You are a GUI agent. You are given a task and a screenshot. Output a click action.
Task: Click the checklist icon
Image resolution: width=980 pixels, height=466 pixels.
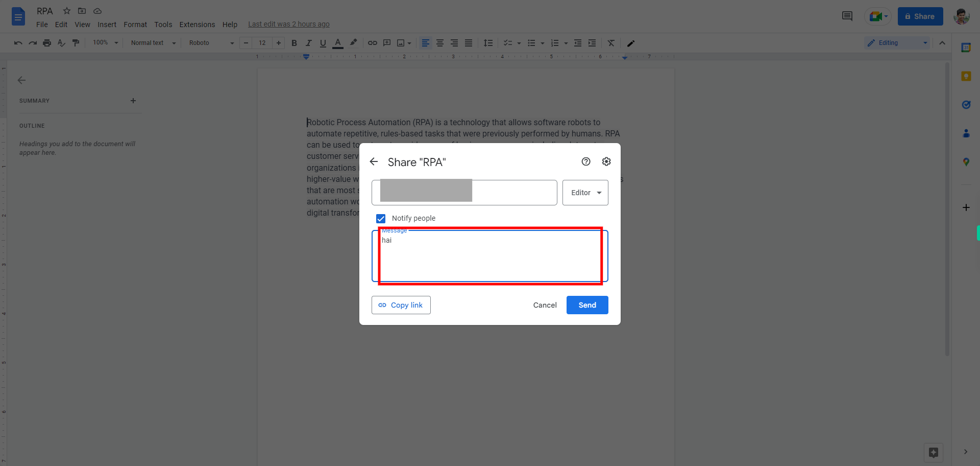coord(508,43)
